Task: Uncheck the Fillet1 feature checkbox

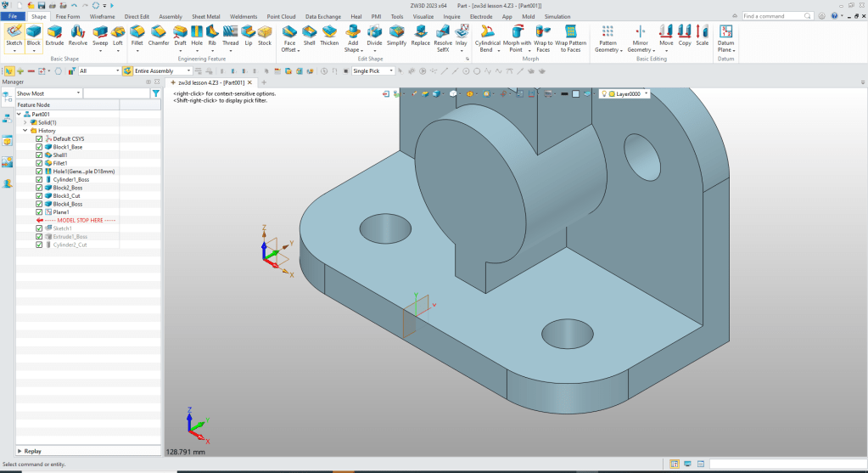Action: [39, 163]
